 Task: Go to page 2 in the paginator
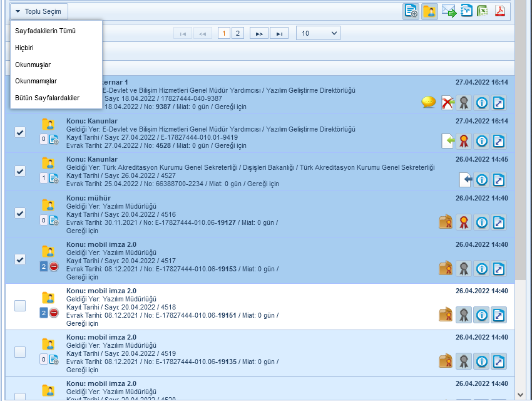coord(237,33)
